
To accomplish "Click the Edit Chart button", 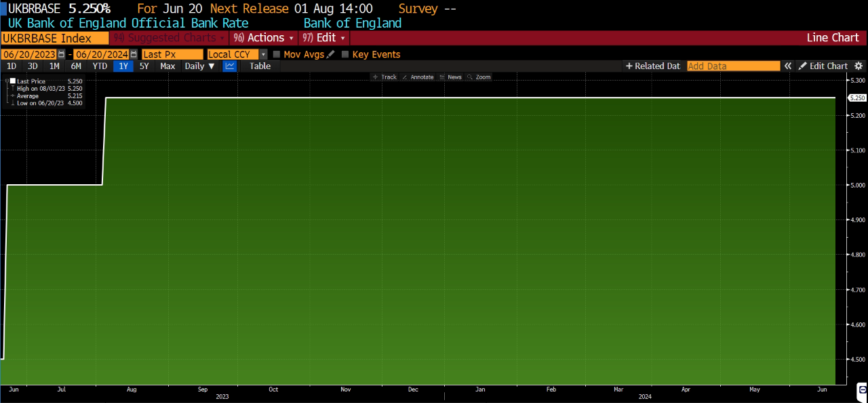I will [823, 66].
